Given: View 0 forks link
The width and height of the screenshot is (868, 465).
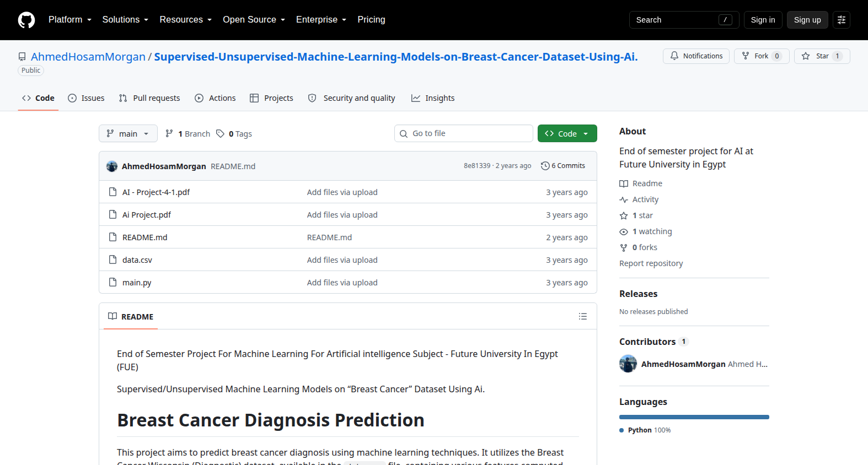Looking at the screenshot, I should 639,247.
